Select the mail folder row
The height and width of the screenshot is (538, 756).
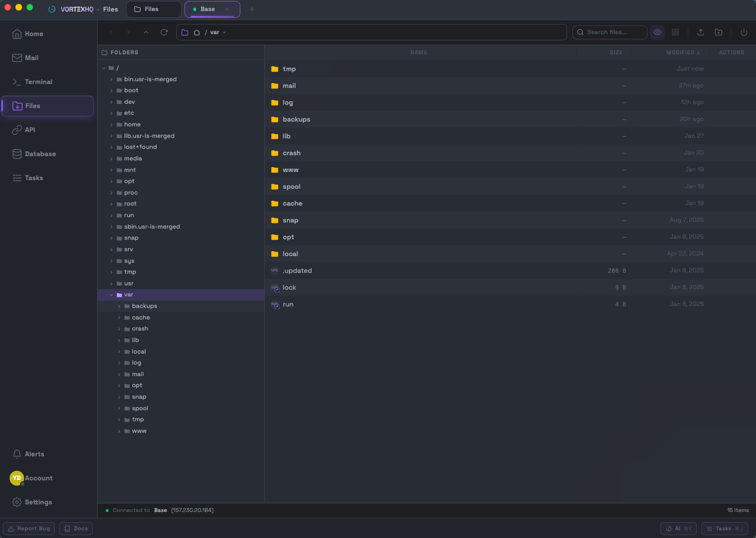(510, 86)
